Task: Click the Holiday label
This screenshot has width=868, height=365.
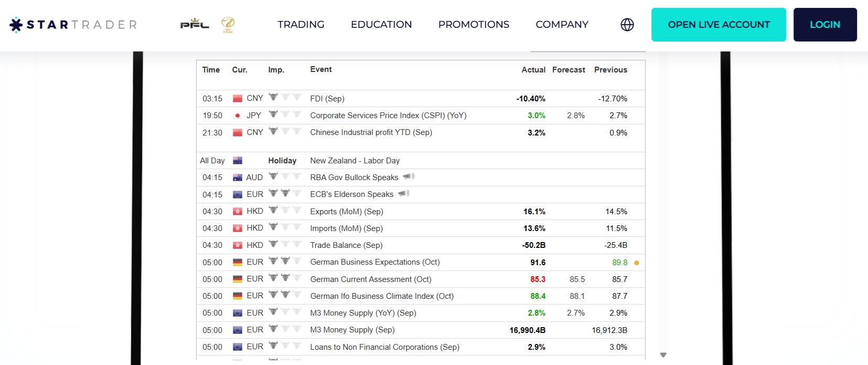Action: click(282, 161)
